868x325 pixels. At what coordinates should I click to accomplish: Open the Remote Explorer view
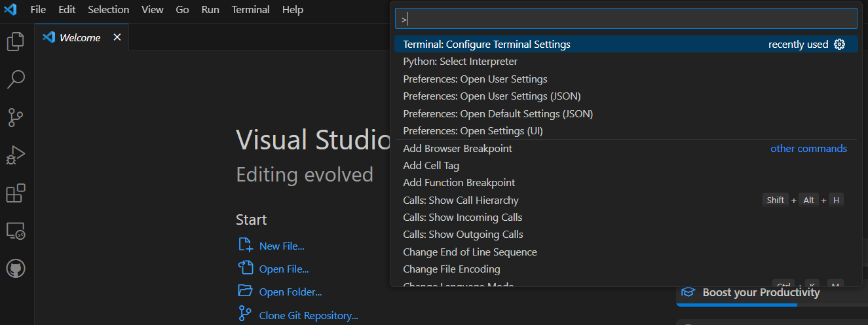tap(16, 231)
